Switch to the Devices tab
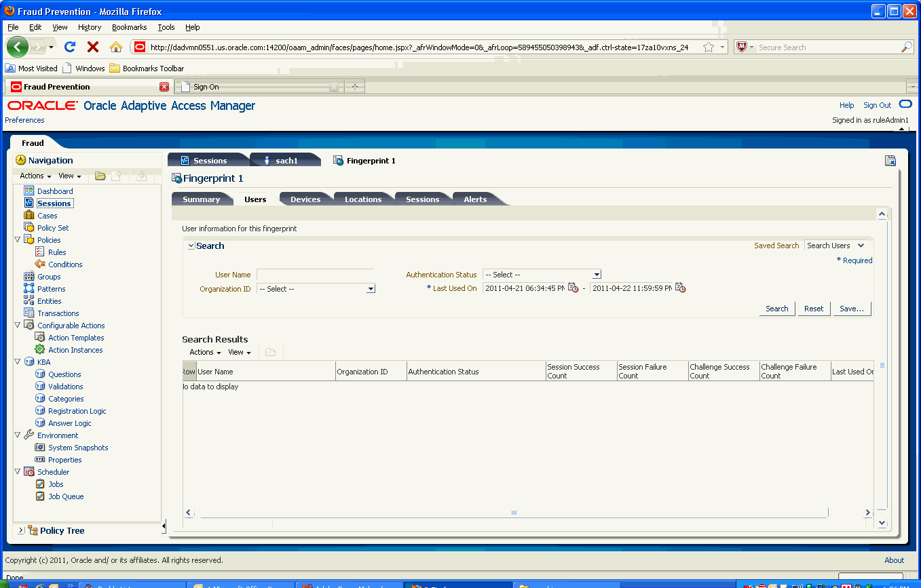Screen dimensions: 921x588 point(305,199)
